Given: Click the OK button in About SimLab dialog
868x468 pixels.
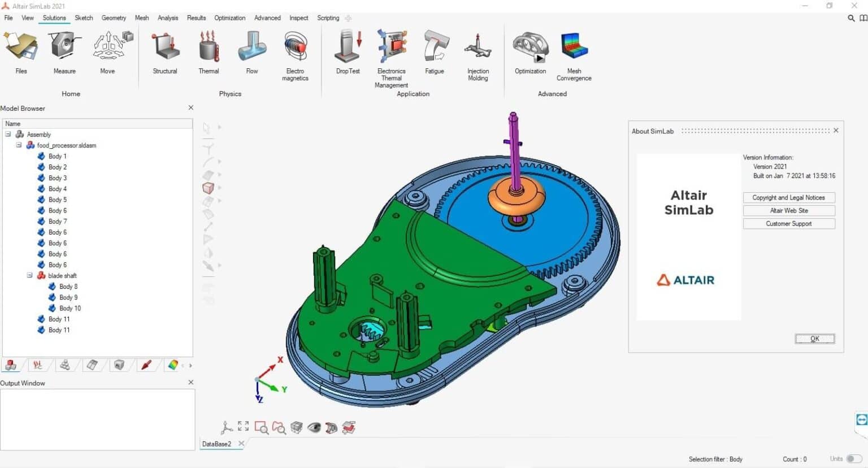Looking at the screenshot, I should point(814,338).
